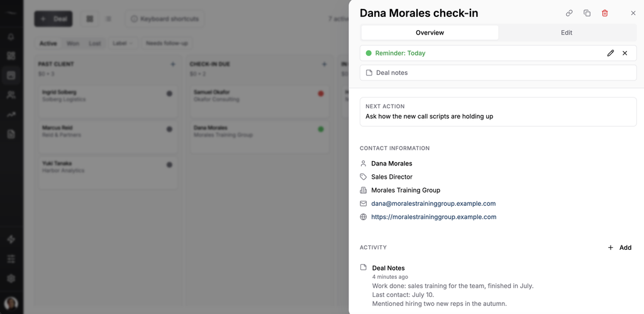Show Won deals filter
This screenshot has height=314, width=644.
(73, 43)
